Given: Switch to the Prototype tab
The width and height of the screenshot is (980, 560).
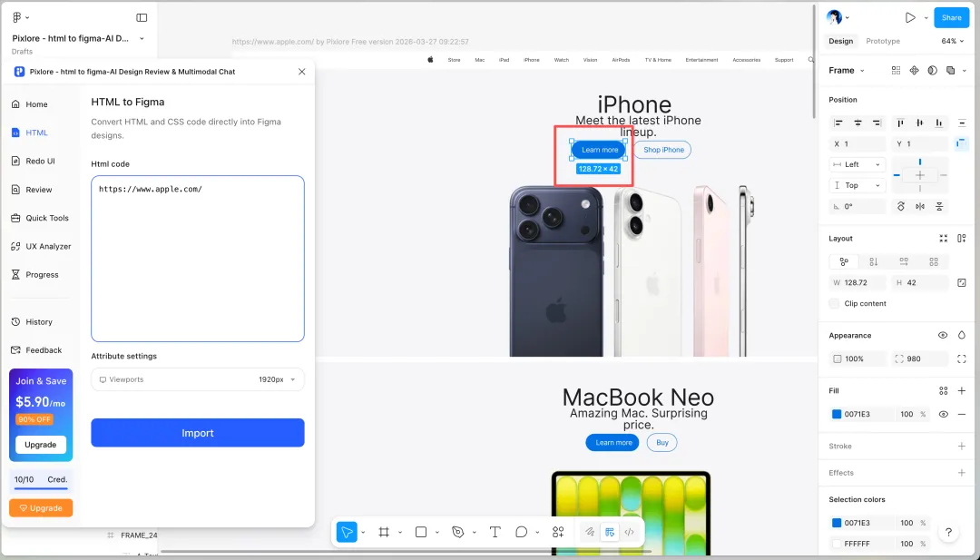Looking at the screenshot, I should click(x=883, y=41).
